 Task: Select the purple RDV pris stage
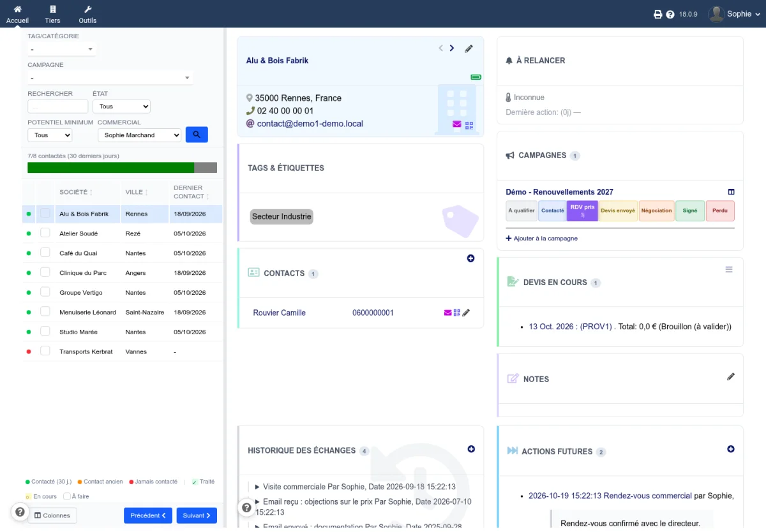pyautogui.click(x=582, y=211)
